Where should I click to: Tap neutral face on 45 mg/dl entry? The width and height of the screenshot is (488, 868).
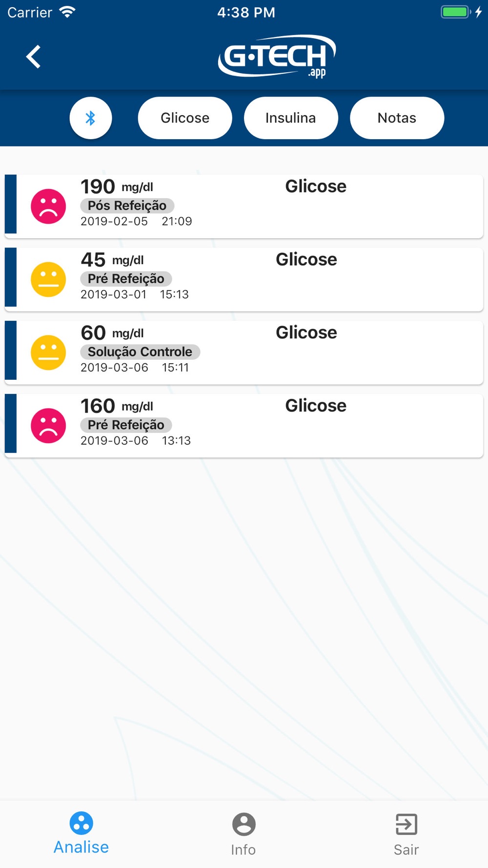click(x=48, y=280)
